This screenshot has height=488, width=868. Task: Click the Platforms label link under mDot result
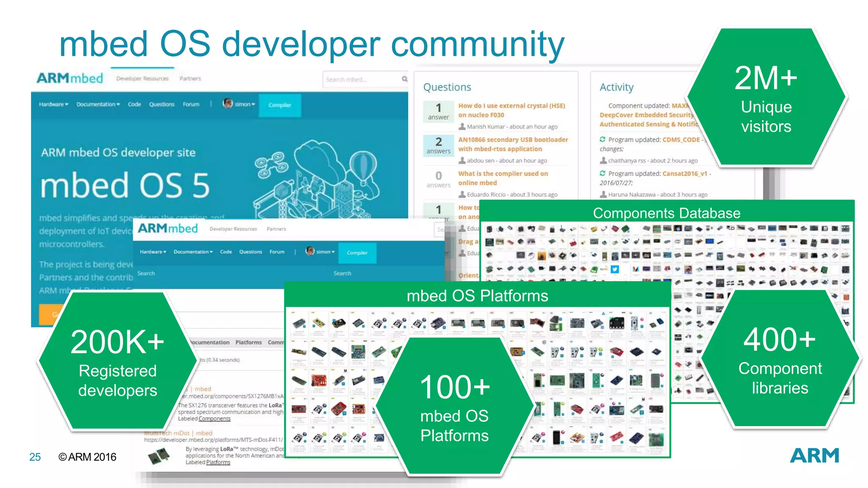tap(218, 462)
